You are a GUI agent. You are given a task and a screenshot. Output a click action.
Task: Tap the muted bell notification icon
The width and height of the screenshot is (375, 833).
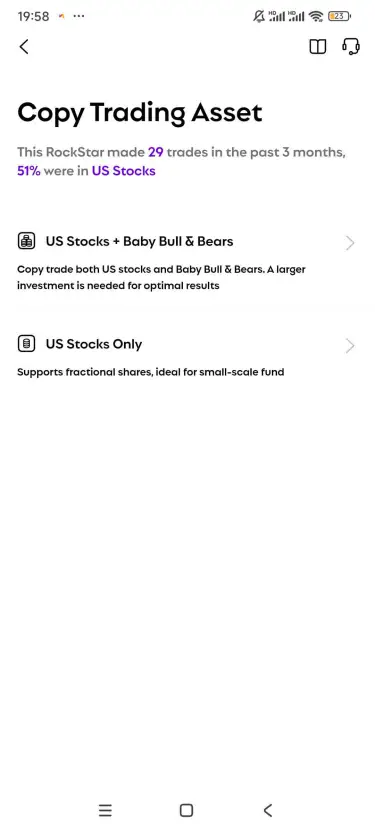point(259,16)
